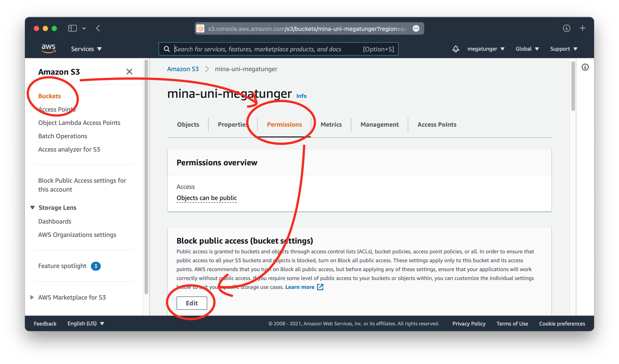
Task: Open the Safari downloads icon
Action: tap(567, 28)
